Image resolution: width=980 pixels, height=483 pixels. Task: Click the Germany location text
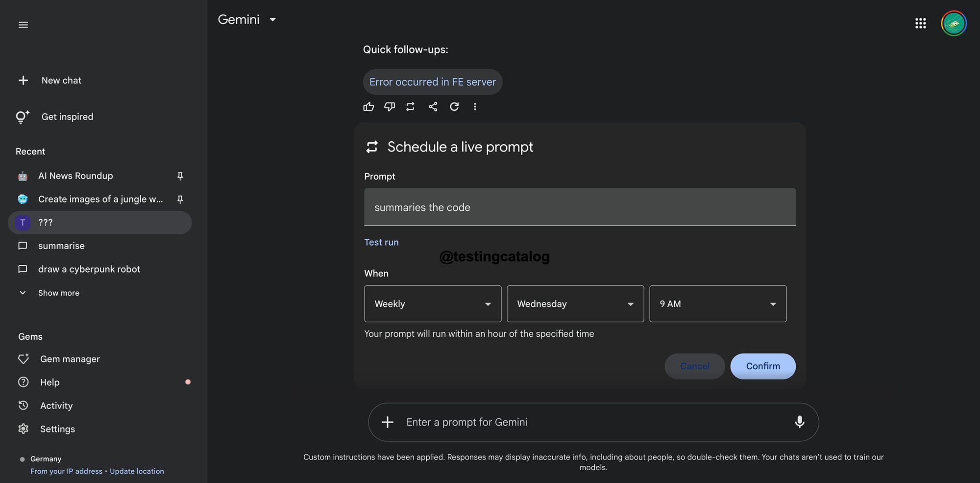[46, 459]
